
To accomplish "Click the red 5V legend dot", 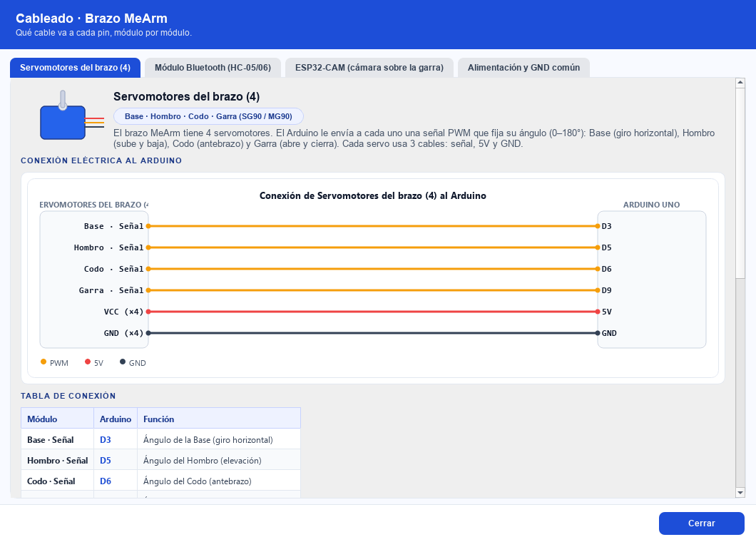I will pos(87,362).
